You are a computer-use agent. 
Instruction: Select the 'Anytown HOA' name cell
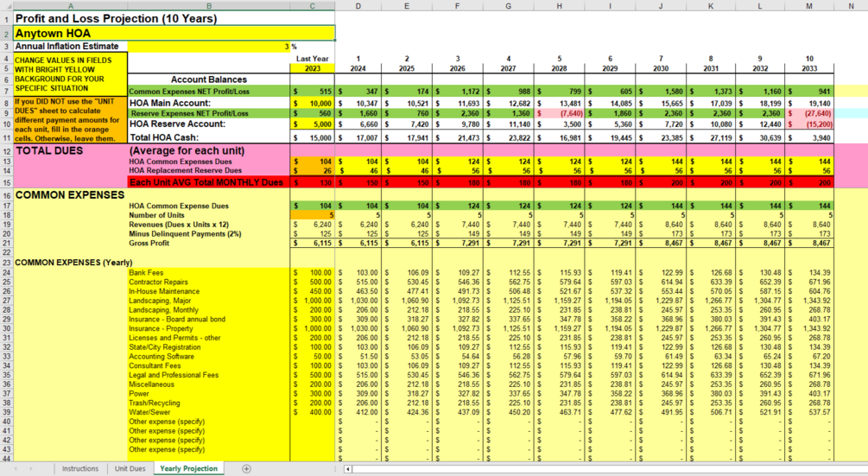tap(174, 33)
